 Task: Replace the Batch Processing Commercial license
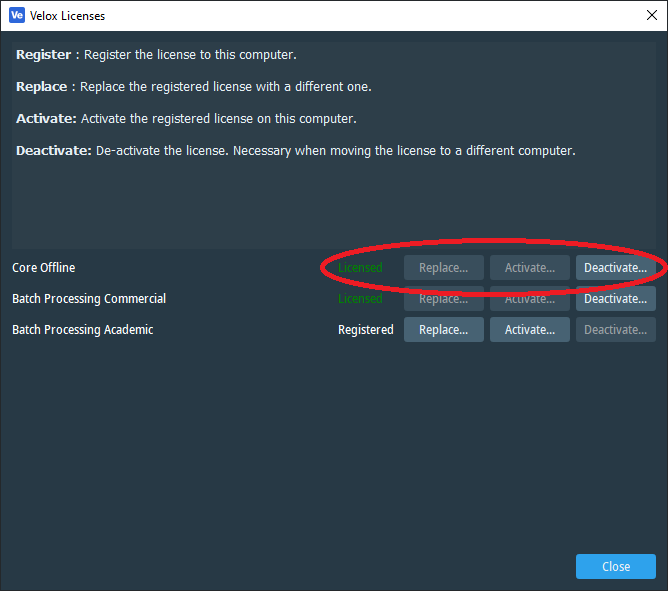[443, 299]
